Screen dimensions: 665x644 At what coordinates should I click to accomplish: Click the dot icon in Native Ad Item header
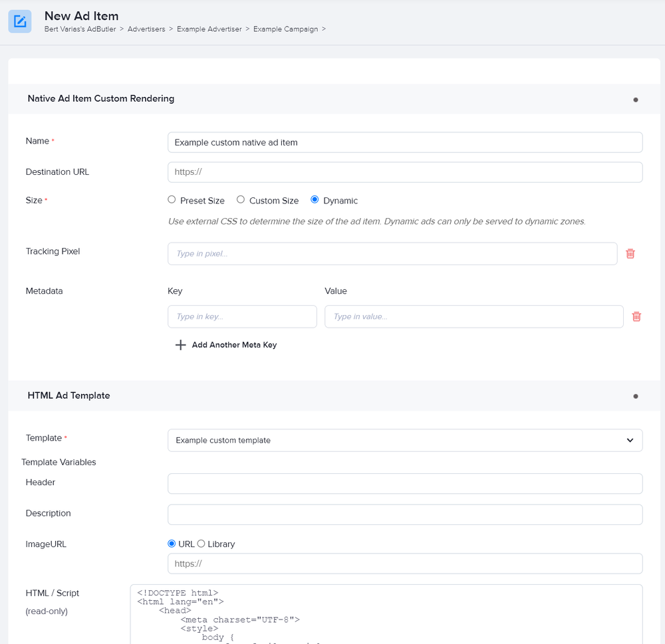635,100
